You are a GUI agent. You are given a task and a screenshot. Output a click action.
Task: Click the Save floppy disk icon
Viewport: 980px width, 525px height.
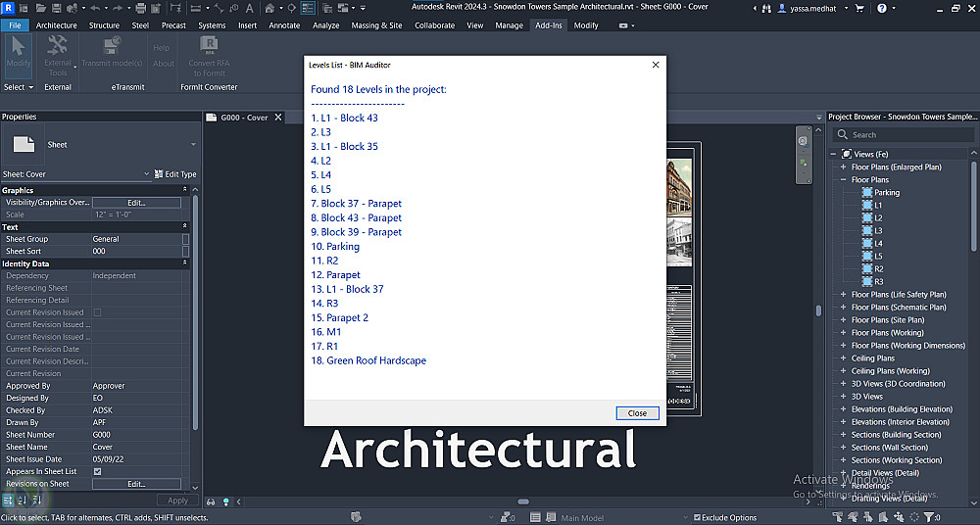pyautogui.click(x=56, y=8)
